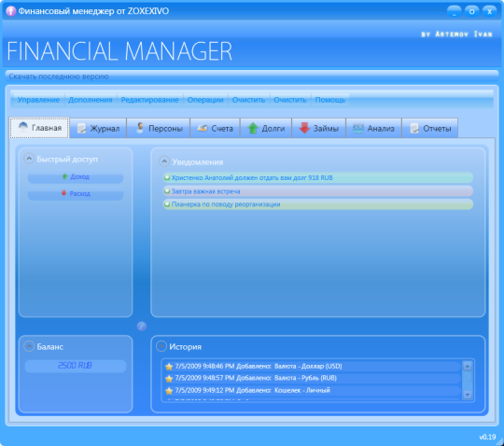Collapse the Баланс panel
The height and width of the screenshot is (446, 504).
click(x=29, y=346)
